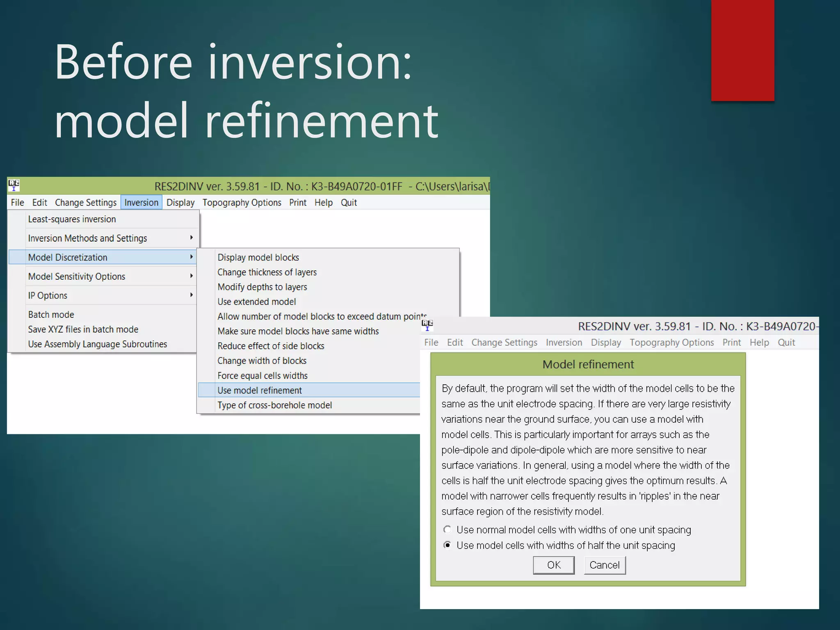Open the File menu in the right window
840x630 pixels.
431,342
